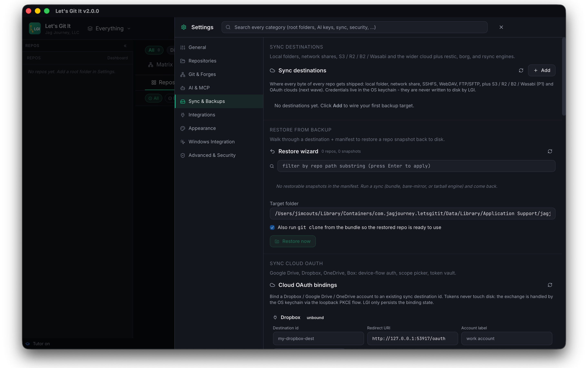
Task: Click the settings panel vertical scrollbar
Action: 564,77
